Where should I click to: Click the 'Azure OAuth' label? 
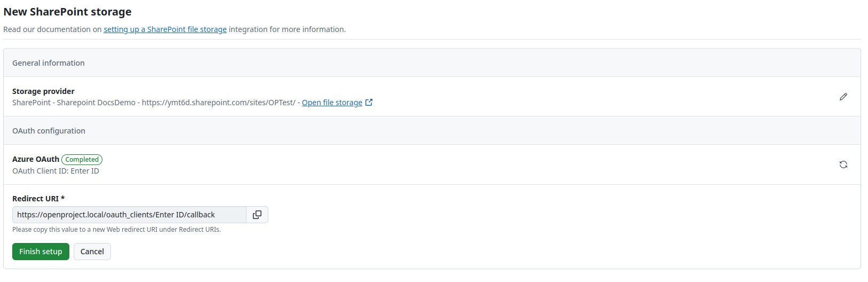[36, 159]
